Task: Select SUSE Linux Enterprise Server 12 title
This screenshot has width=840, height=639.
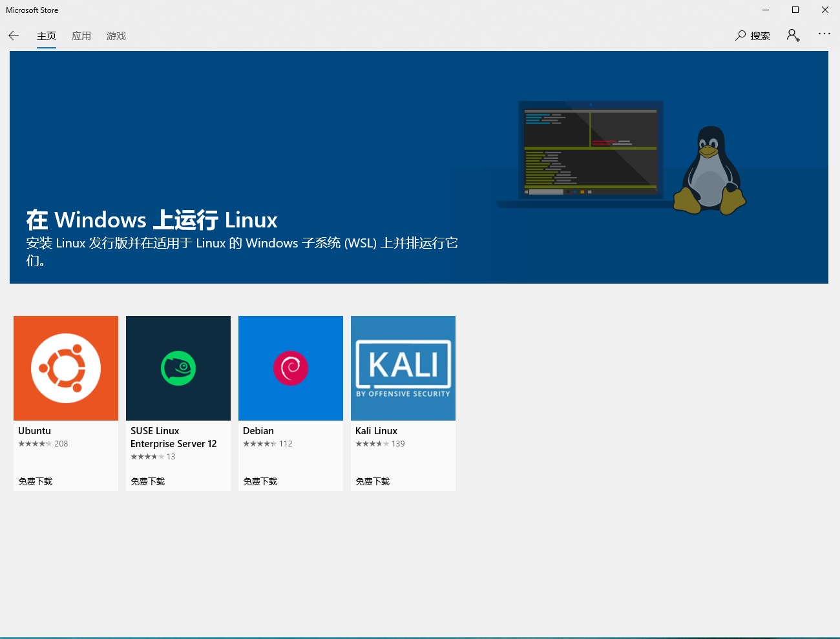Action: (174, 437)
